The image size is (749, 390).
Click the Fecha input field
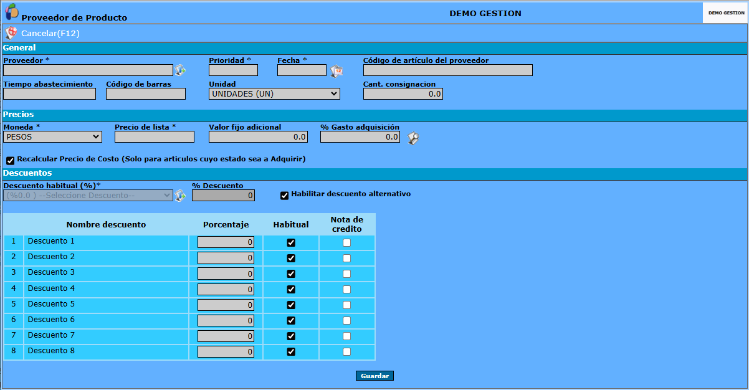click(302, 70)
